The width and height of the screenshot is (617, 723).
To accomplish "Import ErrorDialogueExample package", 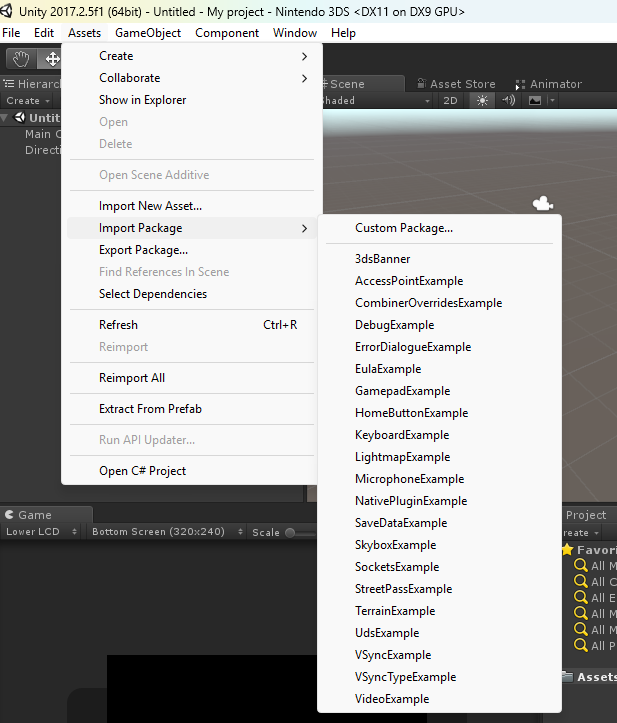I will click(439, 347).
